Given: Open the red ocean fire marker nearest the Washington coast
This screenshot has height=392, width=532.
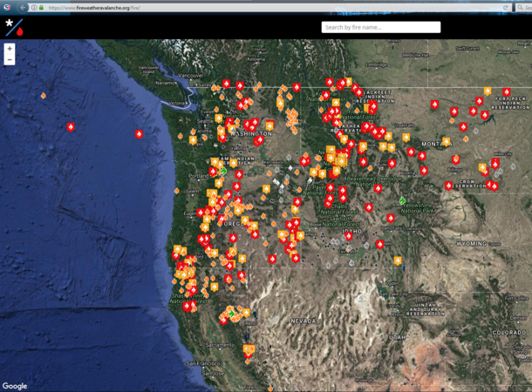Looking at the screenshot, I should 139,134.
